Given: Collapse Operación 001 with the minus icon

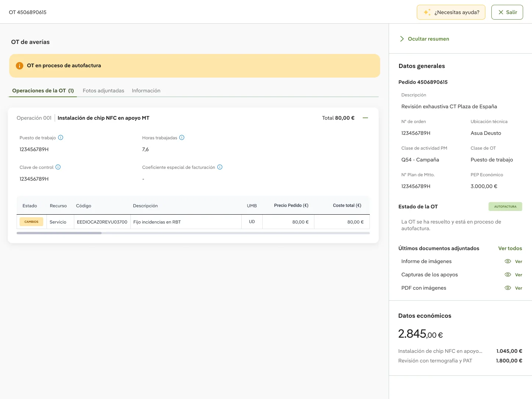Looking at the screenshot, I should (365, 118).
